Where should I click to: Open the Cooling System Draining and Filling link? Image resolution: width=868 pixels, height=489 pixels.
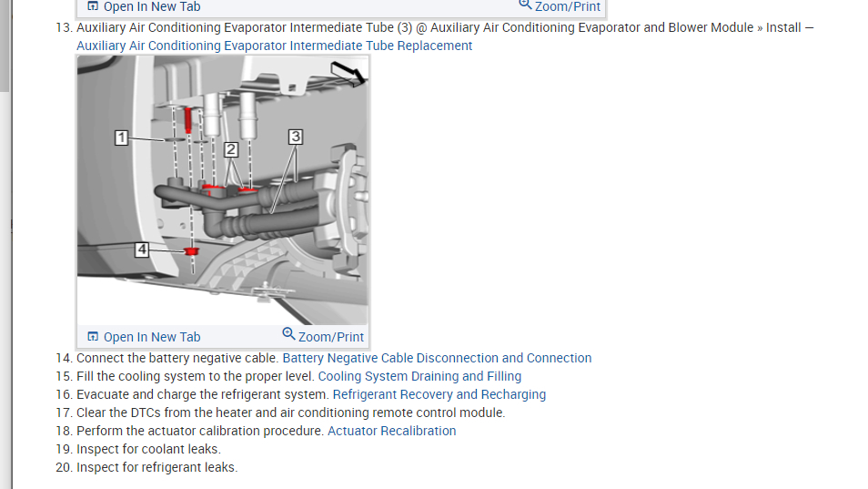click(x=419, y=376)
